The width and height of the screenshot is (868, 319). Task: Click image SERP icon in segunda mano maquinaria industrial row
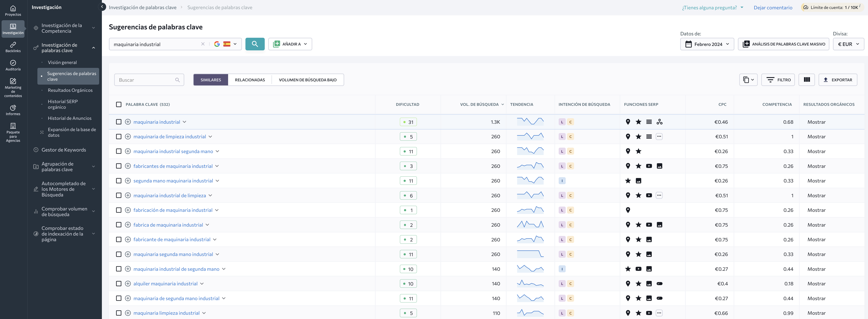(638, 181)
